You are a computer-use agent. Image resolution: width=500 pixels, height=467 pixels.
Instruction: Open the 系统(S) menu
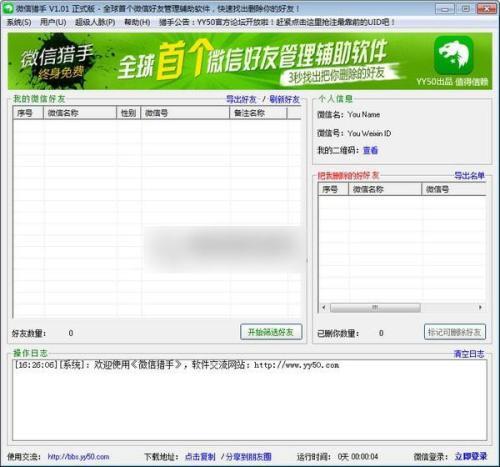coord(19,22)
